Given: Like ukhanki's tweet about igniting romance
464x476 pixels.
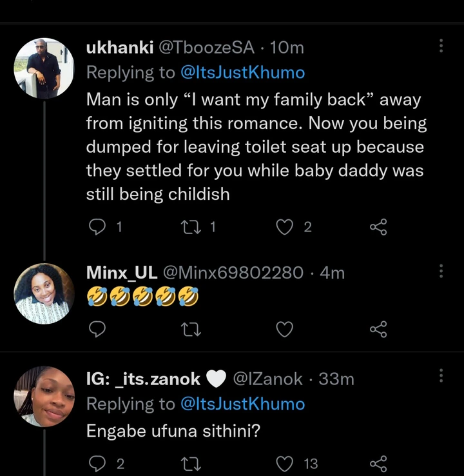Looking at the screenshot, I should [284, 226].
